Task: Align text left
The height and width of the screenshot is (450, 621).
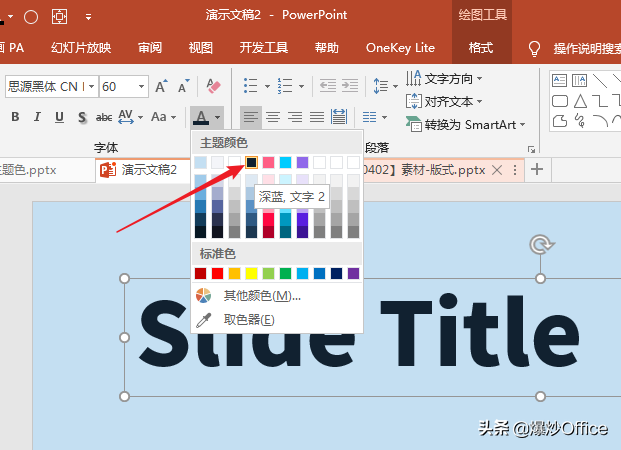Action: click(x=251, y=117)
